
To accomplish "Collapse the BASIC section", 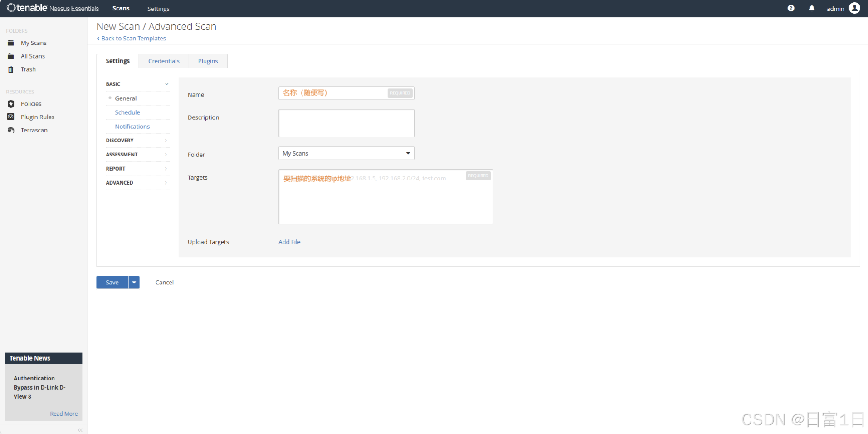I will [x=137, y=84].
